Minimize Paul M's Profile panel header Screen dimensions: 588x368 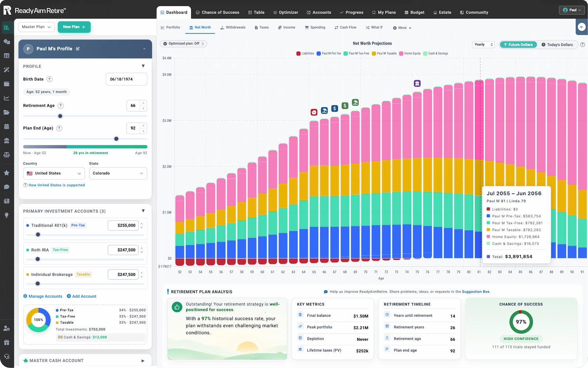point(144,49)
